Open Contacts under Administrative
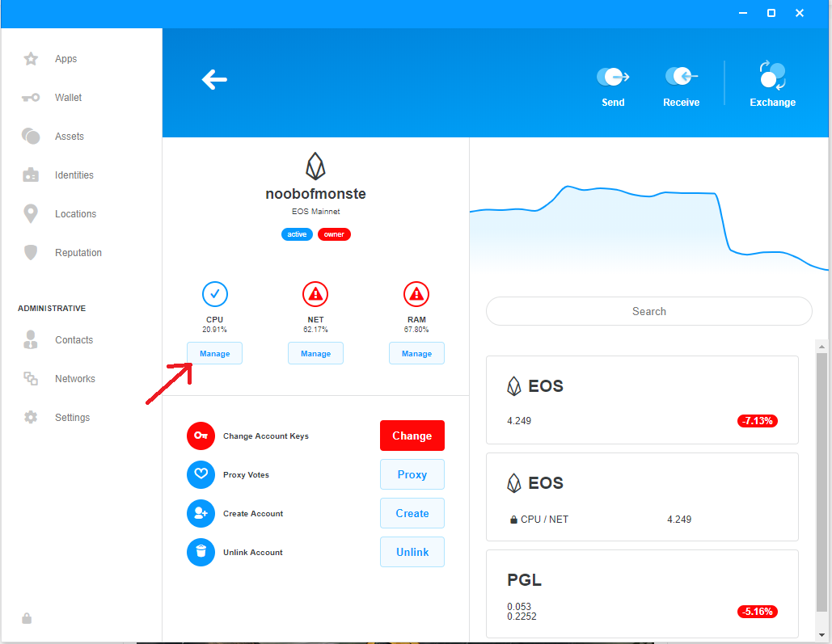Viewport: 832px width, 644px height. pyautogui.click(x=74, y=340)
